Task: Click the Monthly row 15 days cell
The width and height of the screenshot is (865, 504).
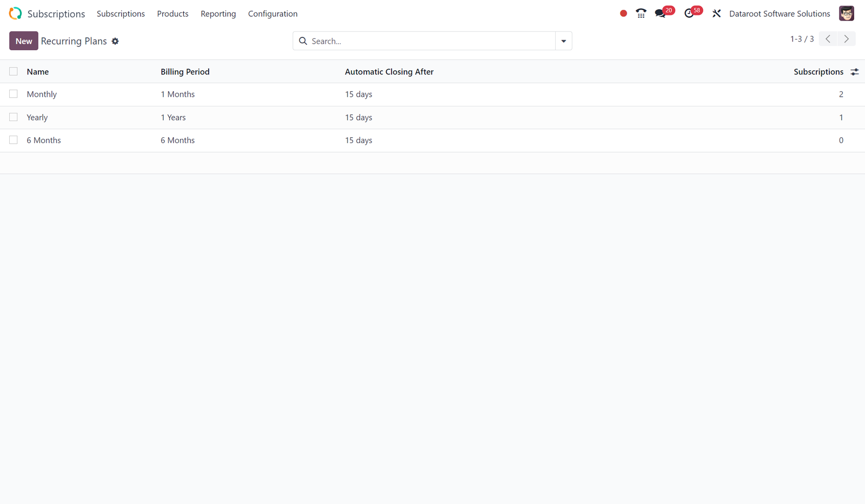Action: pos(359,95)
